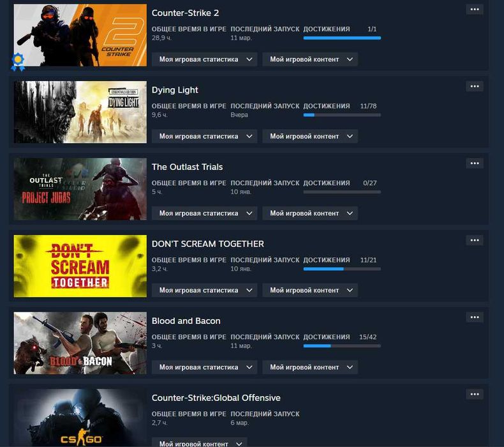Click the Dying Light cover image

pos(80,112)
